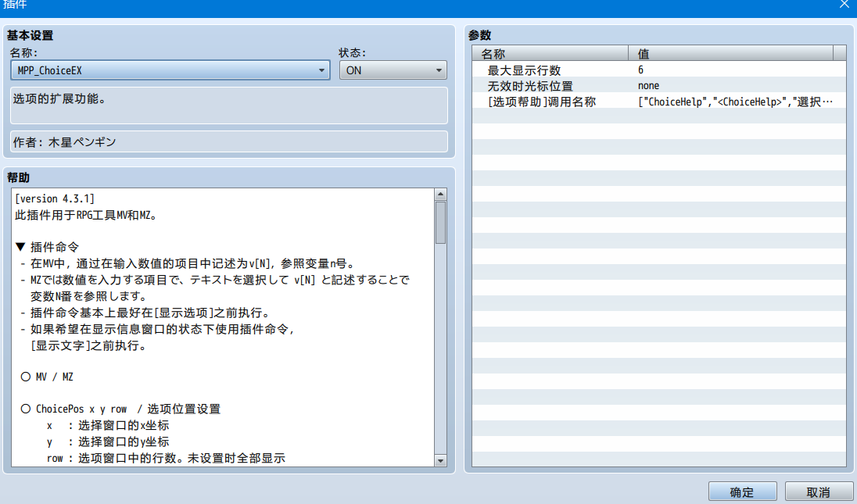Select the 无效时光标位置 parameter row
The image size is (857, 504).
click(x=658, y=86)
